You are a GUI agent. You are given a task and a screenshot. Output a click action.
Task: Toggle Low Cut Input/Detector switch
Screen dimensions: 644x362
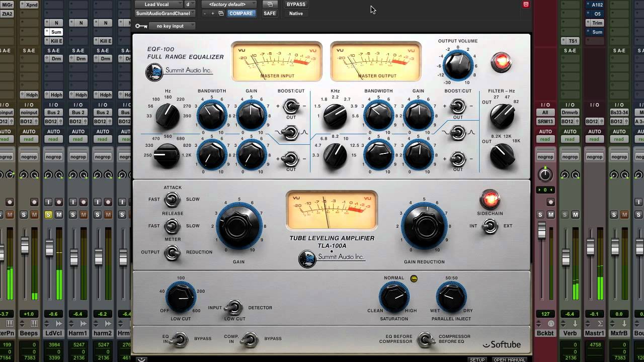point(234,307)
